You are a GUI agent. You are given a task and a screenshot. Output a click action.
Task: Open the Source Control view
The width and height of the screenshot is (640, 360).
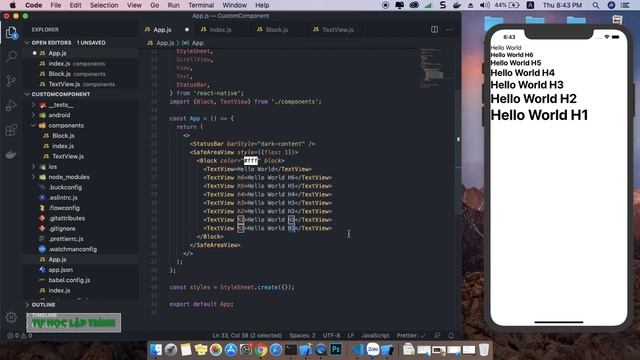(x=11, y=80)
